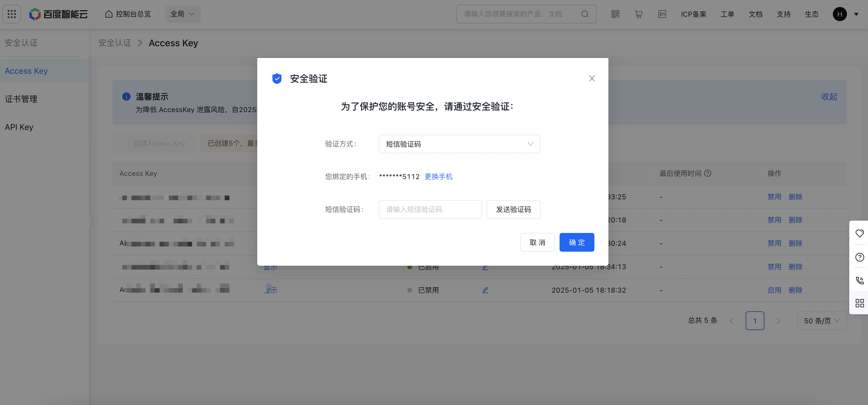Click the 总共 5 条 text
The height and width of the screenshot is (405, 868).
(x=703, y=320)
